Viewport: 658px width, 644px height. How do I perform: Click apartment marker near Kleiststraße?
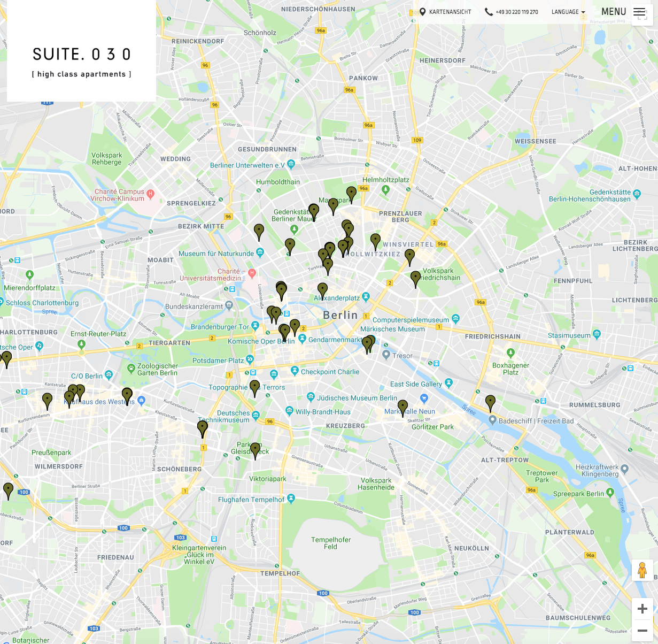pos(202,429)
